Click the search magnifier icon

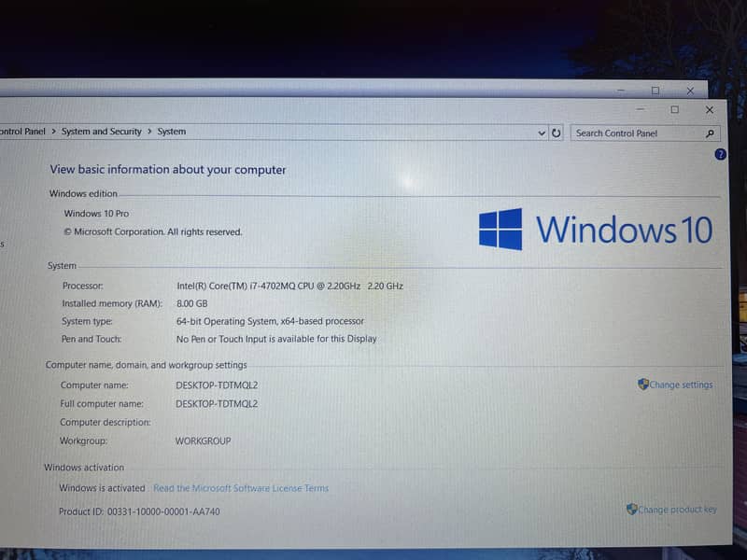(710, 133)
